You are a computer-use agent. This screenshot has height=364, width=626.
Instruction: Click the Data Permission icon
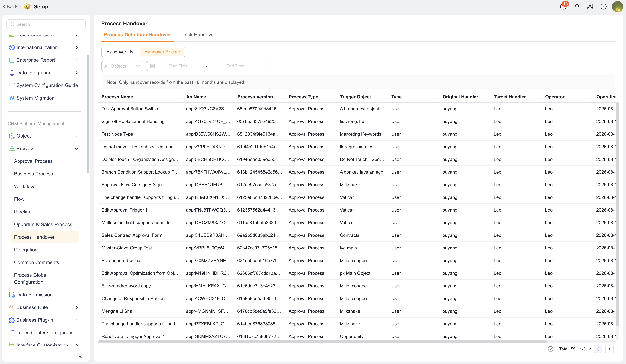[12, 295]
